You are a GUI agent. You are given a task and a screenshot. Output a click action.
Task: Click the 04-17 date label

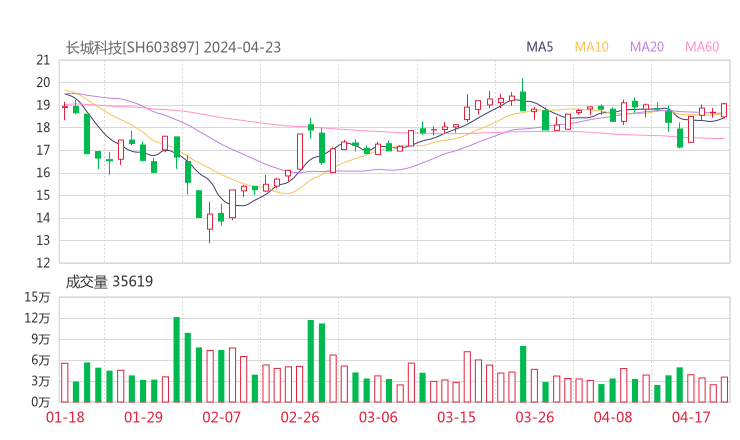(691, 417)
